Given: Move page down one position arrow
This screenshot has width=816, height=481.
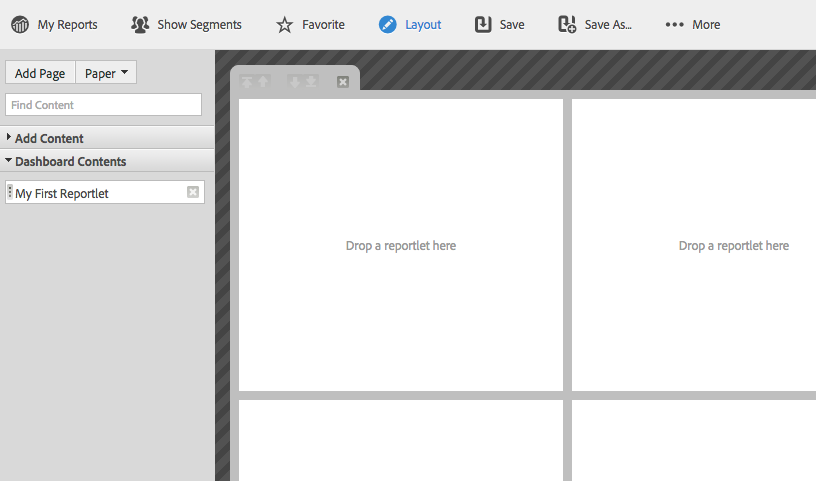Looking at the screenshot, I should click(295, 82).
